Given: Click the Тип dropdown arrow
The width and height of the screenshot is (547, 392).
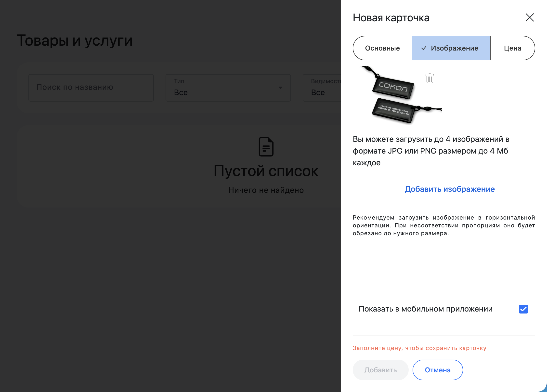Looking at the screenshot, I should pos(281,88).
